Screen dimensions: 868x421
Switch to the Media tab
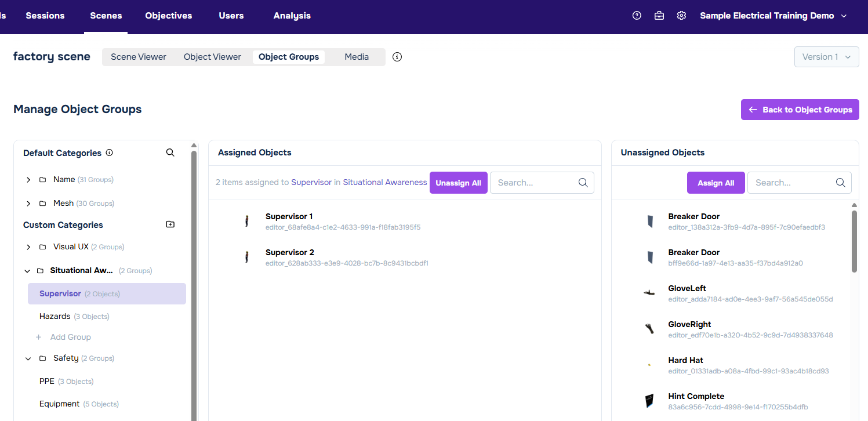point(357,57)
